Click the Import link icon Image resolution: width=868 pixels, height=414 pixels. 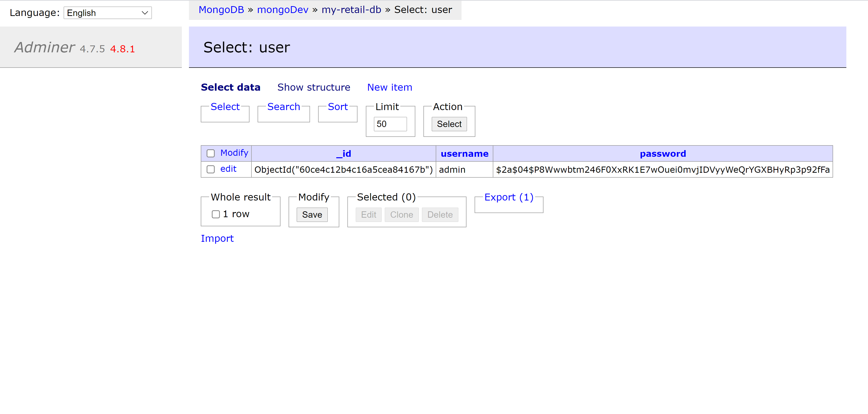(x=217, y=238)
